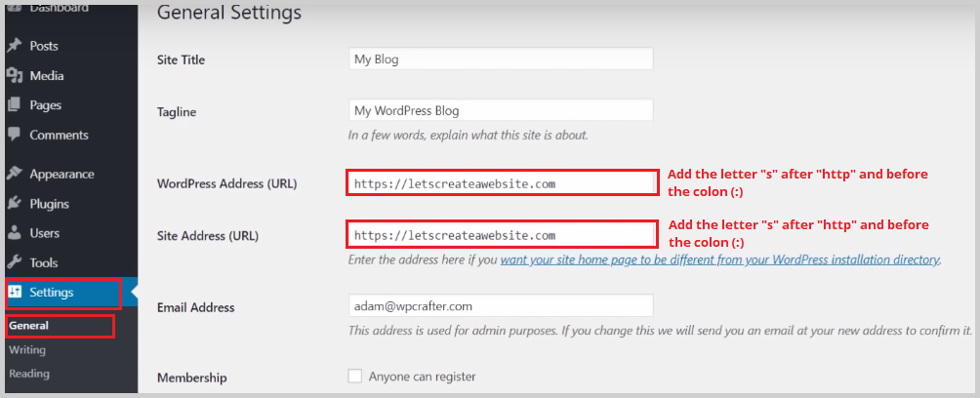Screen dimensions: 980x398
Task: Click the Users person icon
Action: coord(14,233)
